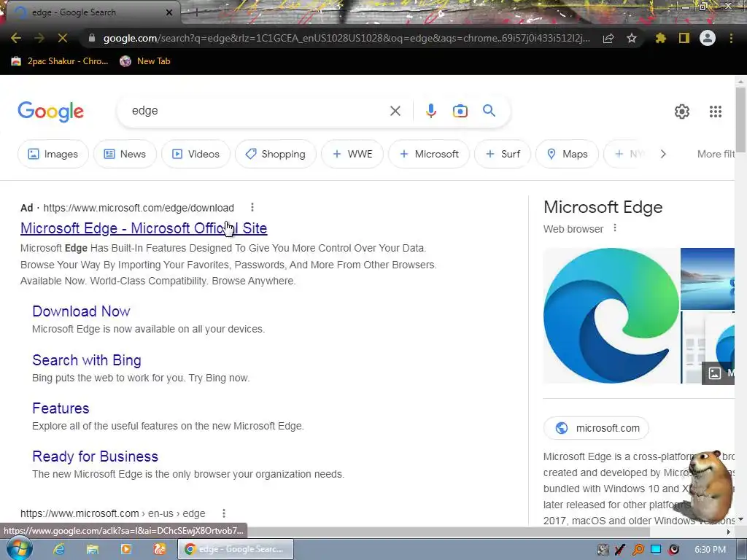Open the Extensions puzzle icon
This screenshot has width=747, height=560.
pyautogui.click(x=661, y=38)
